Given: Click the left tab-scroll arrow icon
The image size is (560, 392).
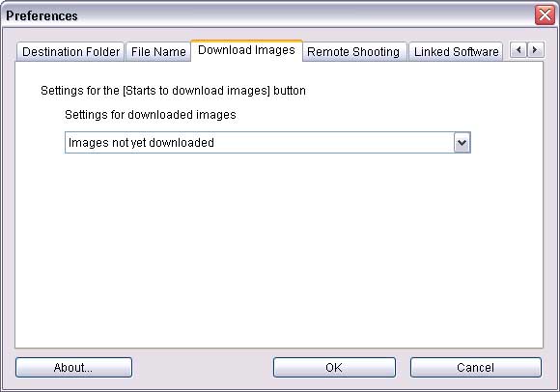Looking at the screenshot, I should click(518, 50).
